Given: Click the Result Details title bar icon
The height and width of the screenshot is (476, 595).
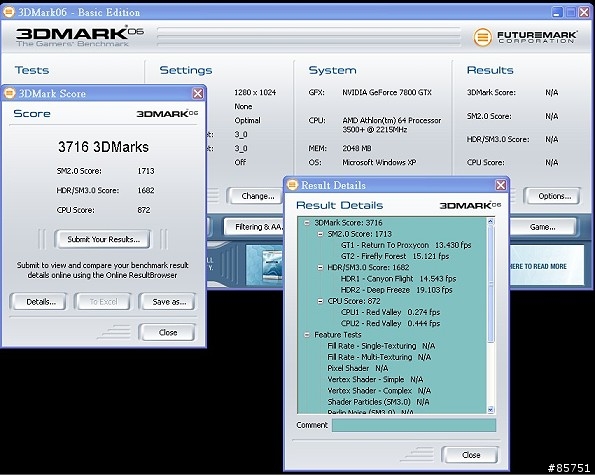Looking at the screenshot, I should (x=292, y=185).
